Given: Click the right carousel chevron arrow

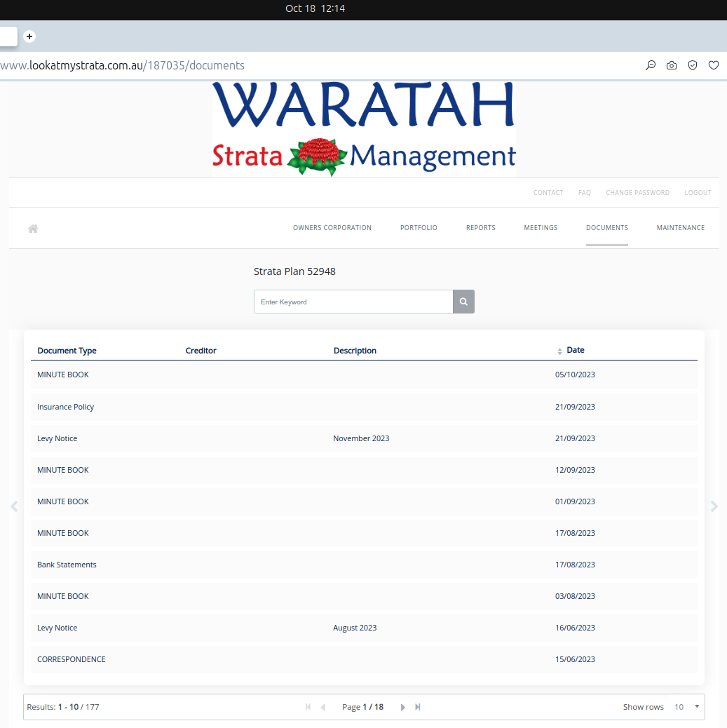Looking at the screenshot, I should (x=714, y=506).
